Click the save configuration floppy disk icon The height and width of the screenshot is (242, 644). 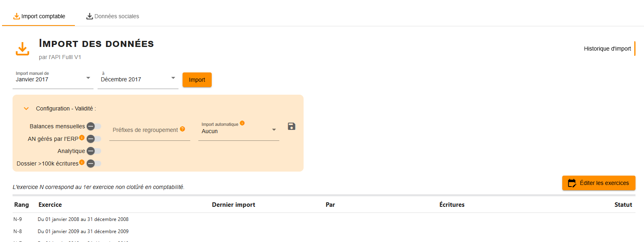click(x=291, y=126)
